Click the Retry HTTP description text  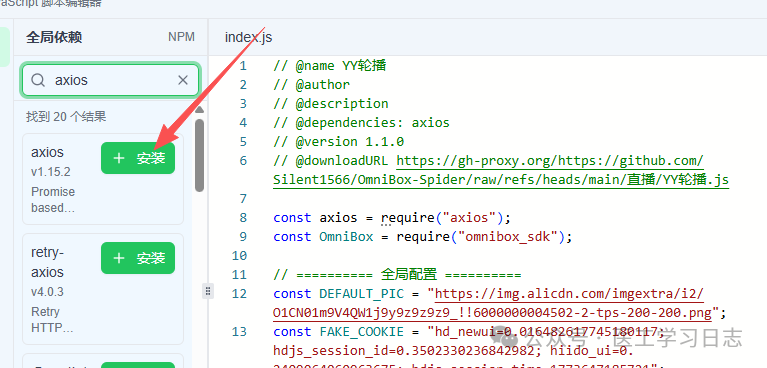coord(52,320)
